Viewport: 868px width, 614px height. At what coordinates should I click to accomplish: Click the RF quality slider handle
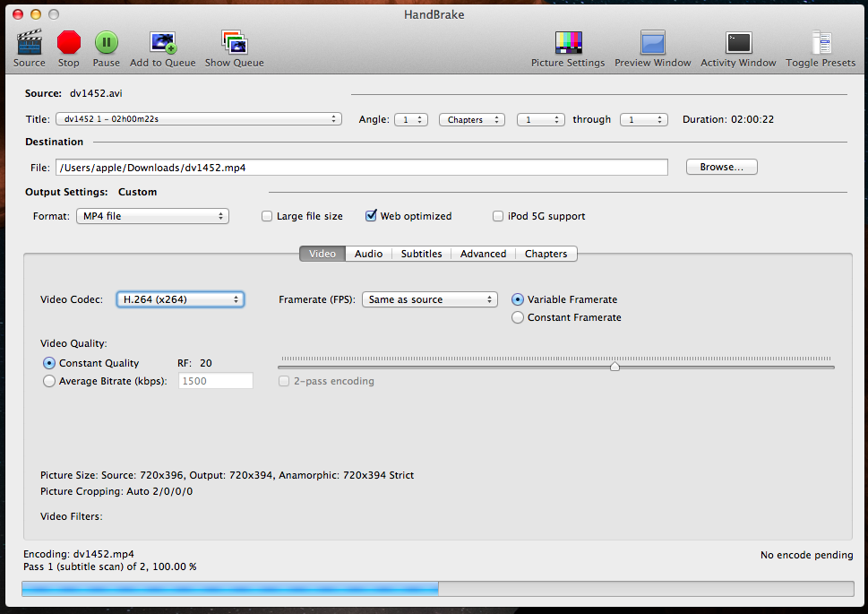click(614, 366)
